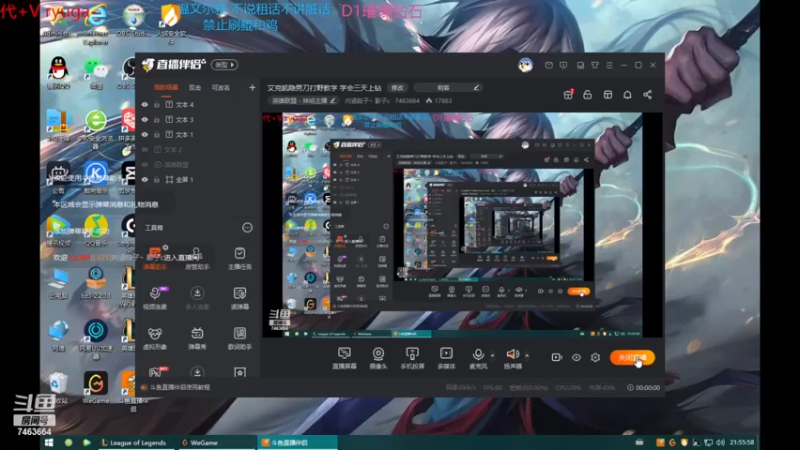800x450 pixels.
Task: Open 歌词助手 tool
Action: coord(239,338)
